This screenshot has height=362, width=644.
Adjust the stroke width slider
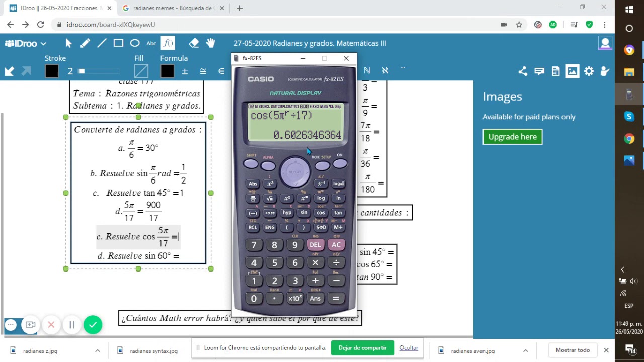click(100, 71)
